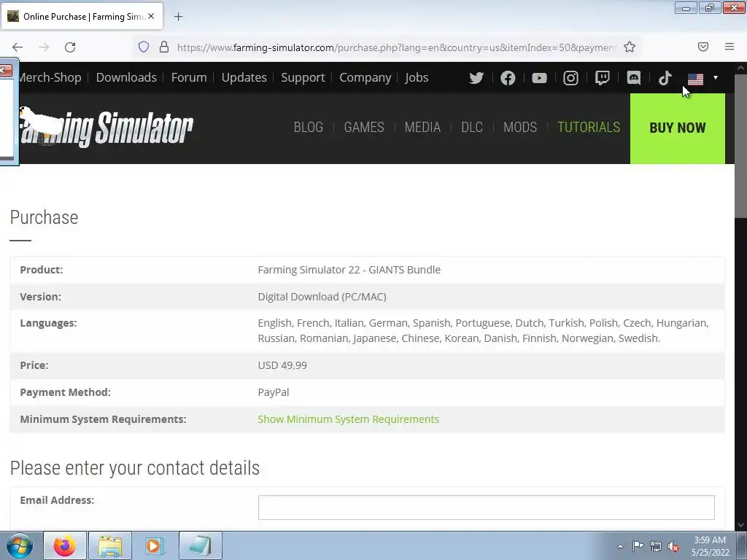Open the Facebook social link
This screenshot has height=560, width=747.
[x=508, y=77]
